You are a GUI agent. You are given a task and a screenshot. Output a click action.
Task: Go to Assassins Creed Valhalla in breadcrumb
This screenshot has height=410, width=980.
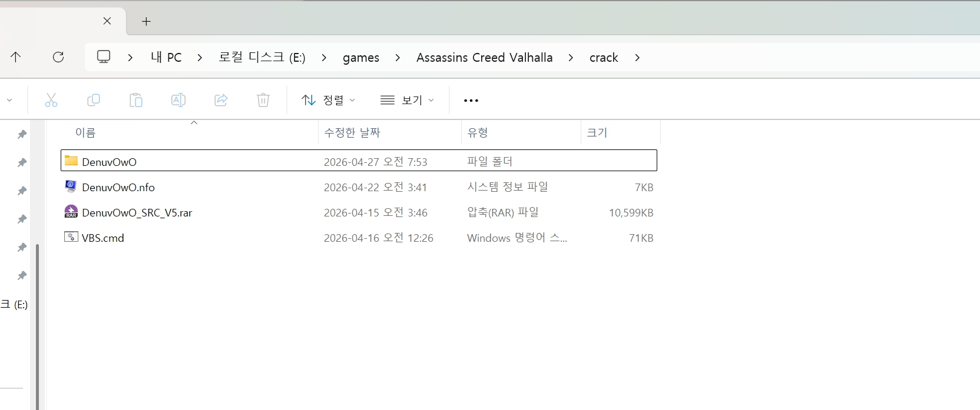[484, 58]
